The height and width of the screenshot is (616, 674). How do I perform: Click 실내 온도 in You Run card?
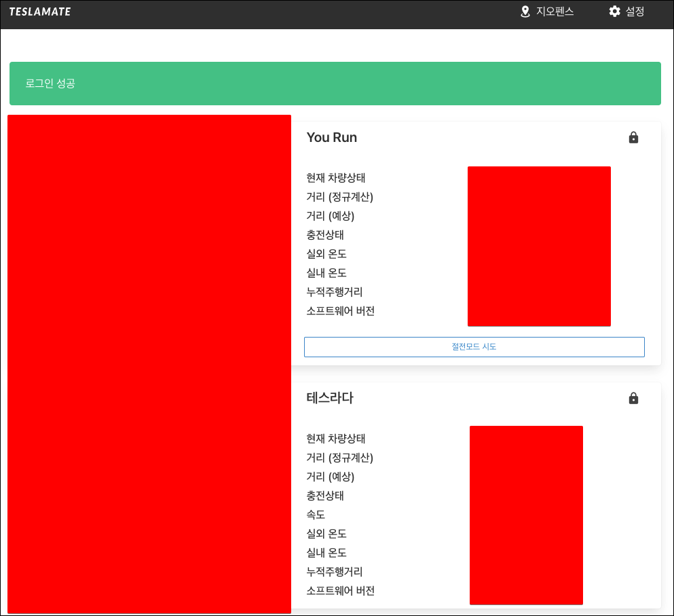pyautogui.click(x=326, y=273)
